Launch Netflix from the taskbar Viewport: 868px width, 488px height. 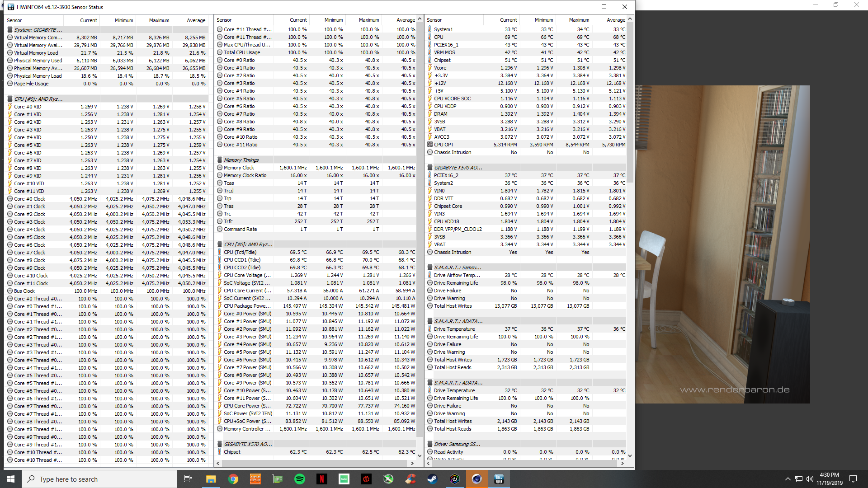322,479
